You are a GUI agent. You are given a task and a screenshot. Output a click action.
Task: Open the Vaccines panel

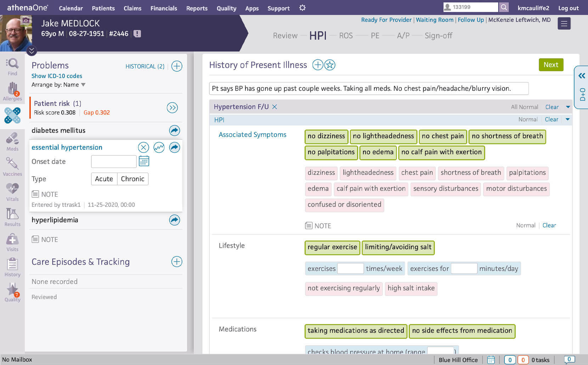pos(12,166)
